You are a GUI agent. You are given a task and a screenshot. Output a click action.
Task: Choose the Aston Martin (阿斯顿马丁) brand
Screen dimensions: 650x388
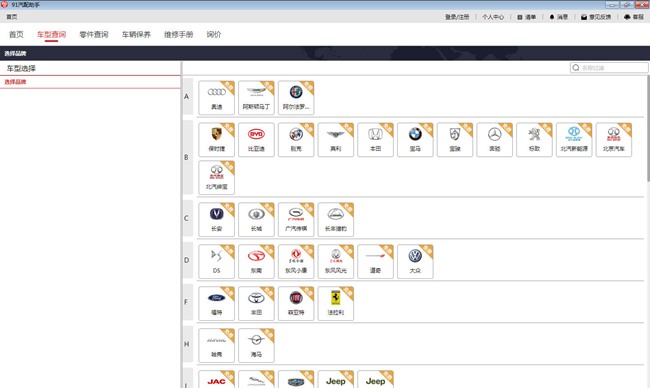[x=256, y=98]
